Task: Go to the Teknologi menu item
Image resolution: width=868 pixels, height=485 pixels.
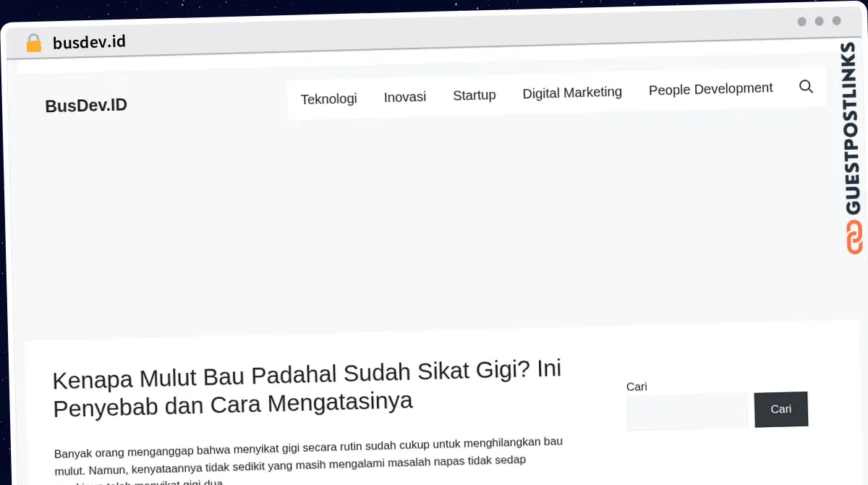Action: pos(328,98)
